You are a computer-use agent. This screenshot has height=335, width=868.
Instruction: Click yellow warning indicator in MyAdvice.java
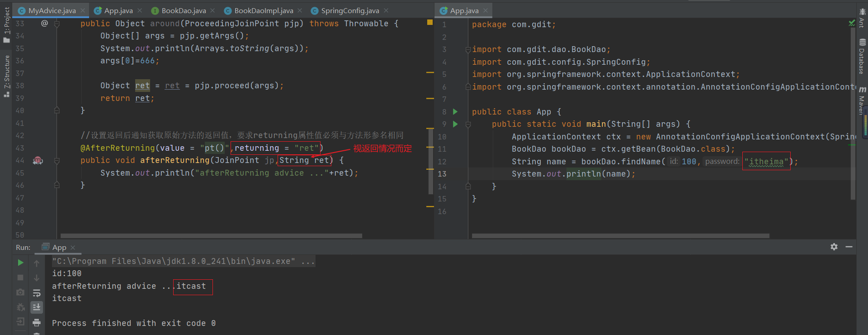tap(430, 22)
